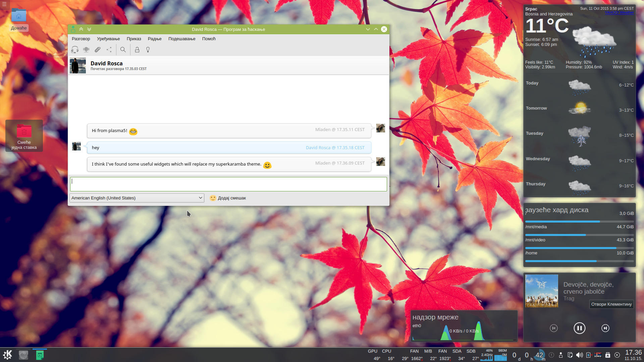This screenshot has height=362, width=644.
Task: Click the eth0 network monitor graph
Action: click(x=464, y=331)
